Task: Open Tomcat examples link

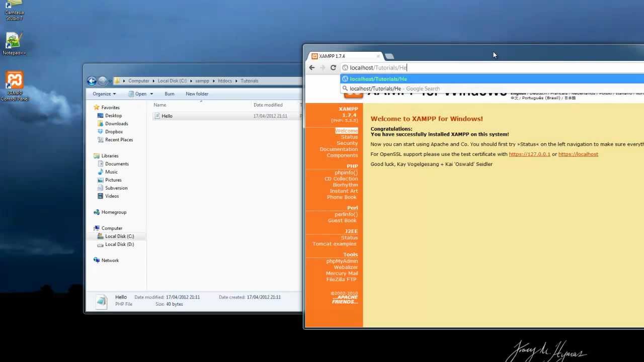Action: click(x=334, y=244)
